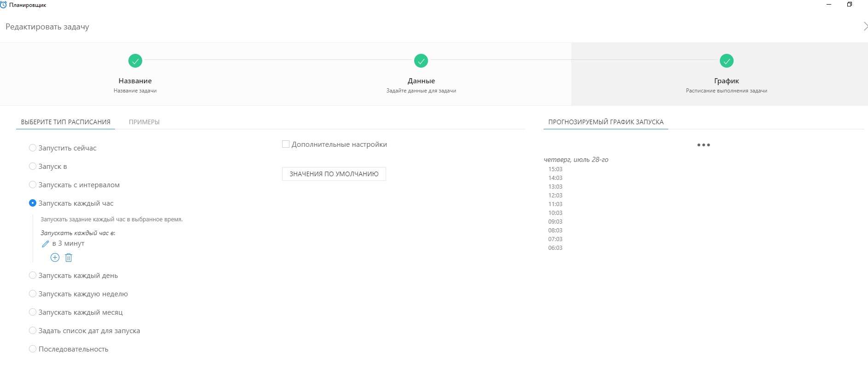Viewport: 868px width, 369px height.
Task: Click the 15:03 forecast time entry
Action: tap(555, 169)
